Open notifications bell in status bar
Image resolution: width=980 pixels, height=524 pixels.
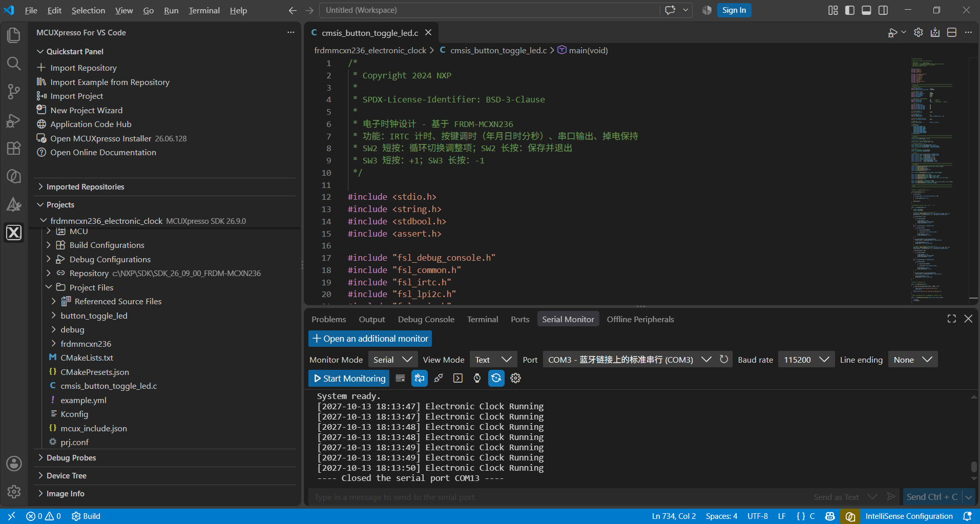click(x=967, y=516)
